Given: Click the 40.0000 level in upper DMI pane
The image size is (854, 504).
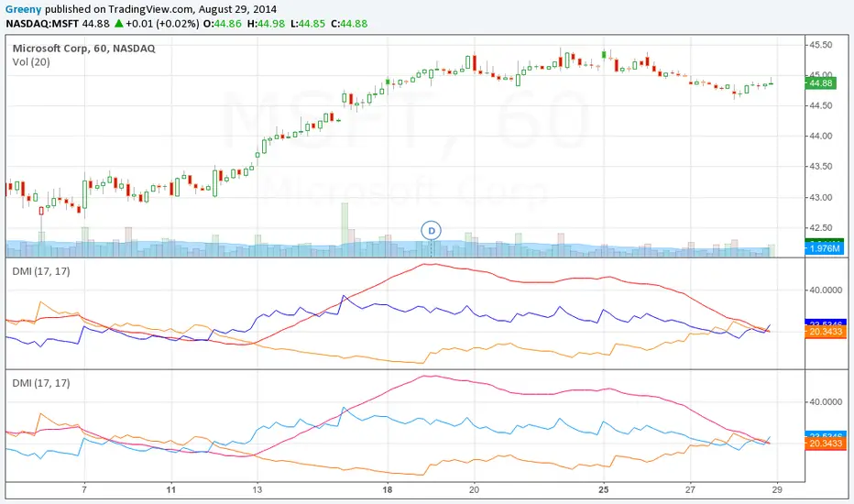Looking at the screenshot, I should coord(826,290).
